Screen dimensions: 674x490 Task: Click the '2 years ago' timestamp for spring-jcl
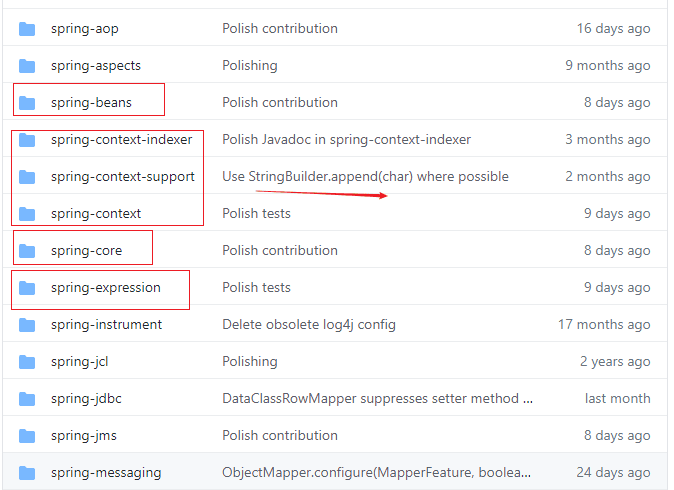pos(613,362)
